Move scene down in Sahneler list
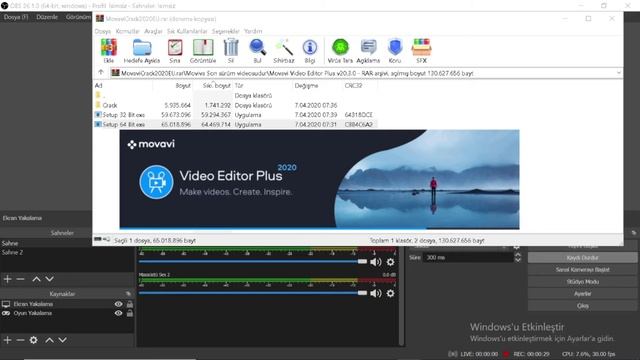Screen dimensions: 640x360 pos(49,279)
